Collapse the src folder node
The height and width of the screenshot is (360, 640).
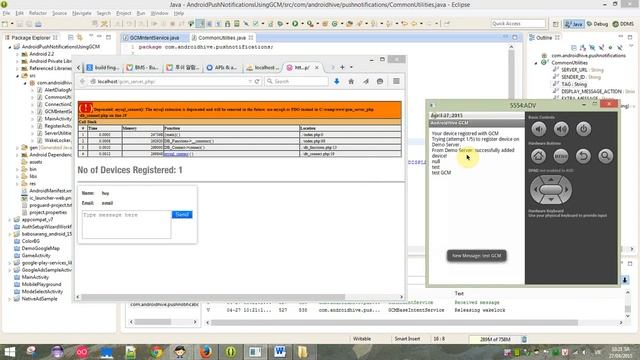(17, 76)
